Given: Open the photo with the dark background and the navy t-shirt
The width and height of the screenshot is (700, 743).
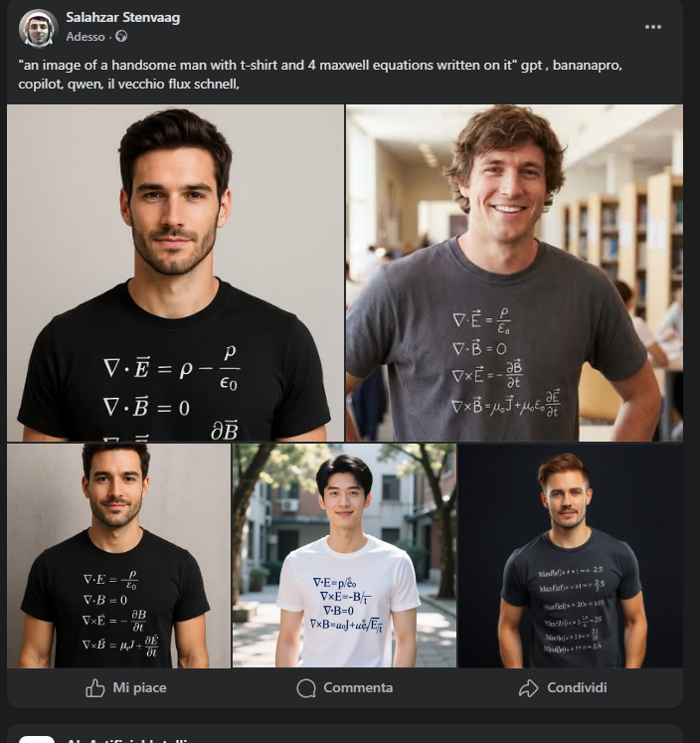Looking at the screenshot, I should [571, 555].
